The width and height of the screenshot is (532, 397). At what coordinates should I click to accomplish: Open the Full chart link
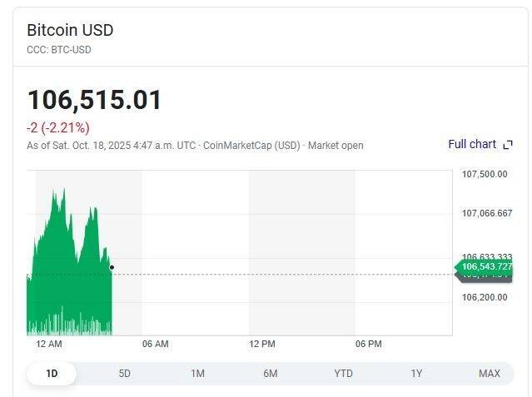tap(472, 144)
